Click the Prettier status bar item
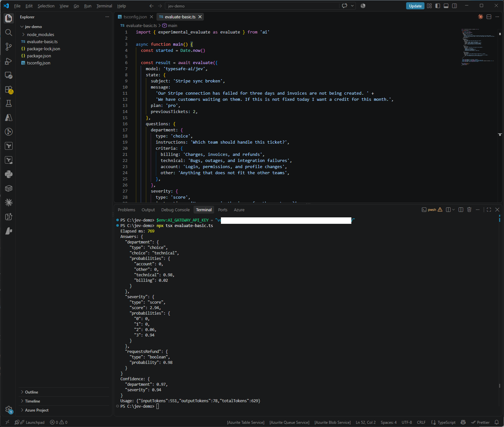This screenshot has height=427, width=504. coord(480,422)
